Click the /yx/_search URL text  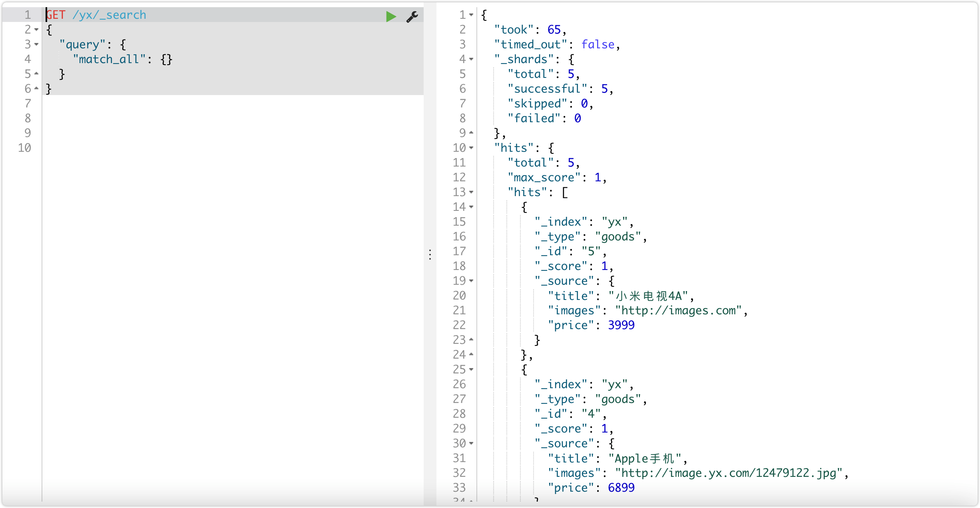[x=109, y=15]
